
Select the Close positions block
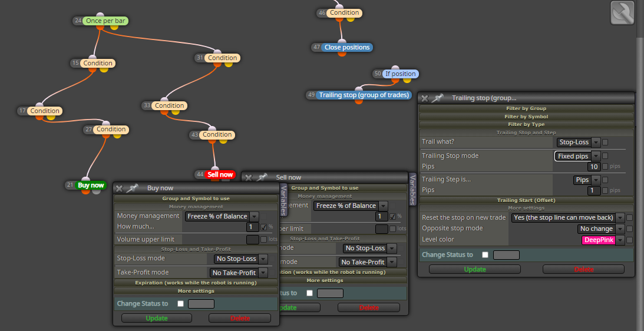coord(347,47)
